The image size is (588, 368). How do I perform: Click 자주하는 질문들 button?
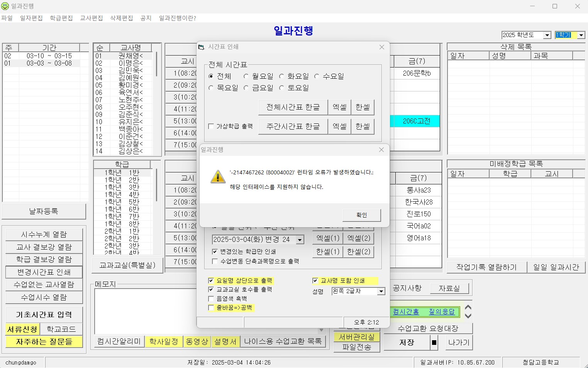44,342
